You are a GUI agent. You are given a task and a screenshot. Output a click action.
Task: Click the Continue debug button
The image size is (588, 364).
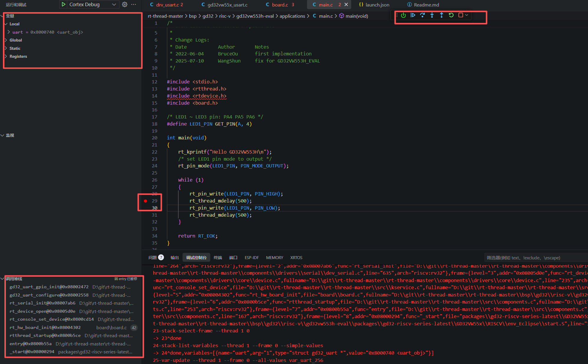click(413, 15)
